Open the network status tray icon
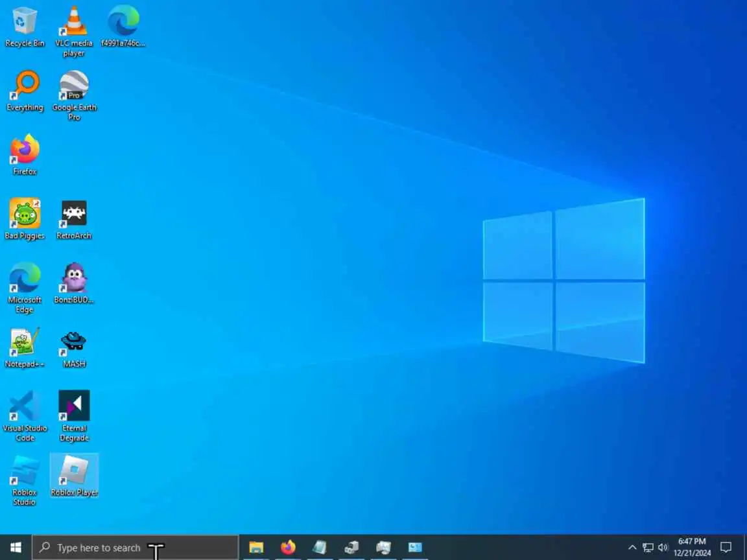The width and height of the screenshot is (747, 560). (648, 548)
